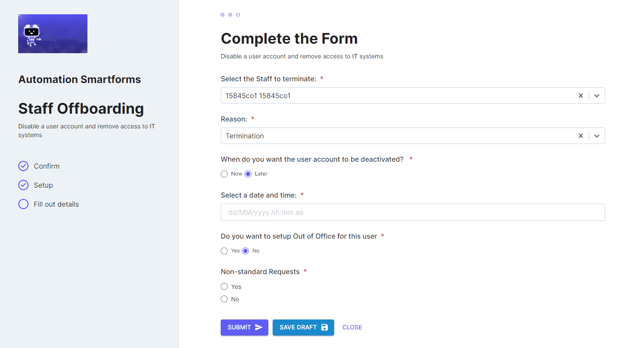Focus the date and time input field
Image resolution: width=644 pixels, height=348 pixels.
[x=413, y=212]
